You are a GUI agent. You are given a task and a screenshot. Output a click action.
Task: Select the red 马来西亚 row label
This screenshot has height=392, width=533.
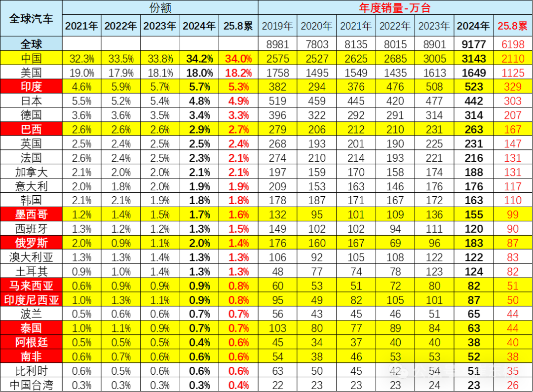click(31, 285)
